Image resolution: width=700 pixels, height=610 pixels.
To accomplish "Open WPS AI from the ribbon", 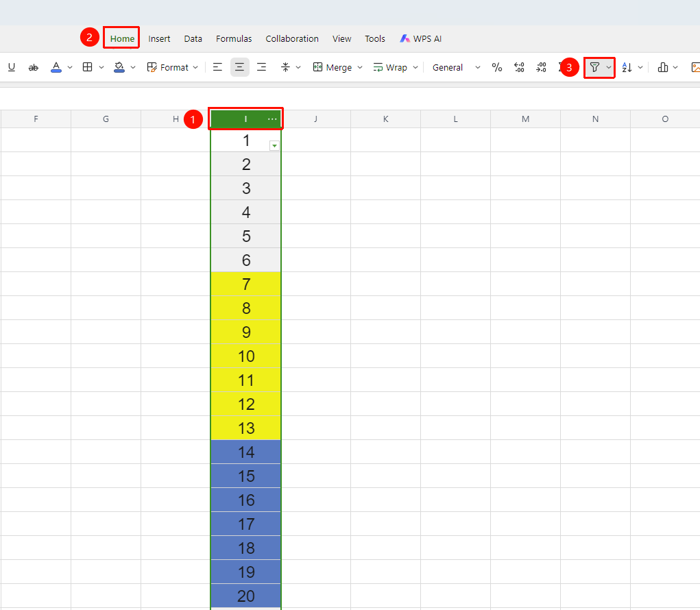I will point(420,39).
